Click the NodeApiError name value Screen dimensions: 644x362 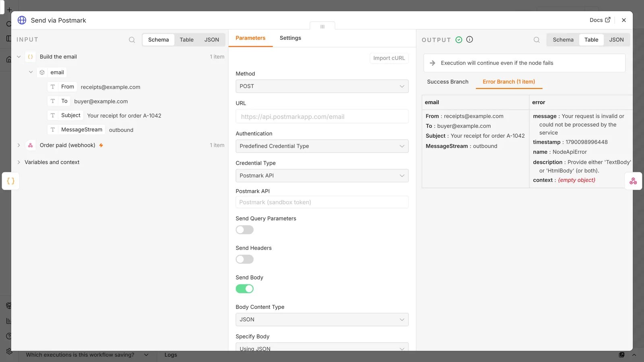pyautogui.click(x=570, y=152)
